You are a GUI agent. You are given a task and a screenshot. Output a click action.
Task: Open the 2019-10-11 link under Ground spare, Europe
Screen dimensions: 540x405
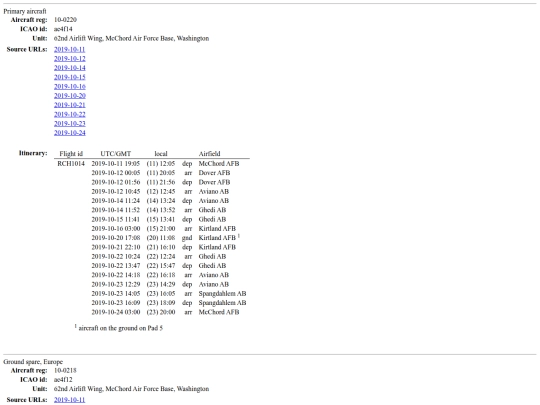click(x=70, y=400)
